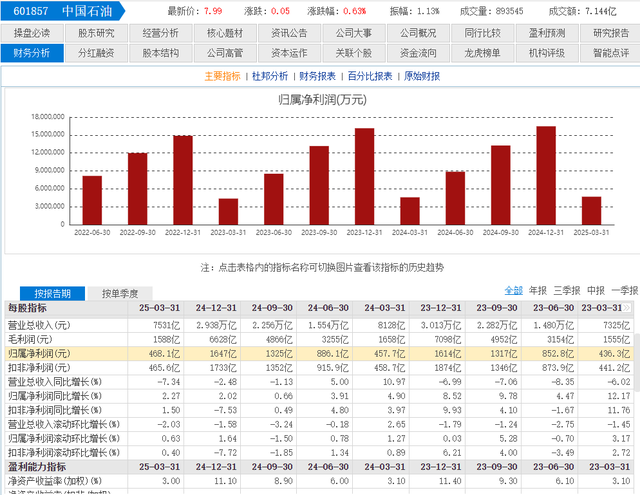Image resolution: width=640 pixels, height=495 pixels.
Task: Click the 2023-03-31 chart bar
Action: tap(228, 212)
